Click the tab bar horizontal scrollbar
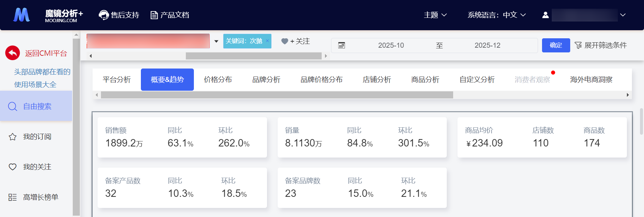Image resolution: width=644 pixels, height=217 pixels. 277,95
